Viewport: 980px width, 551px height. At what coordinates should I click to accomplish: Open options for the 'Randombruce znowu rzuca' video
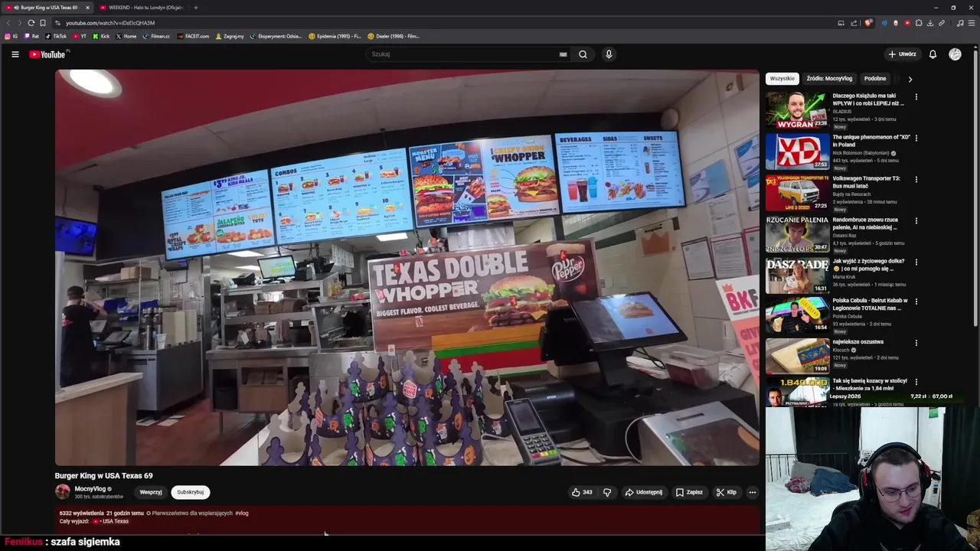click(916, 221)
